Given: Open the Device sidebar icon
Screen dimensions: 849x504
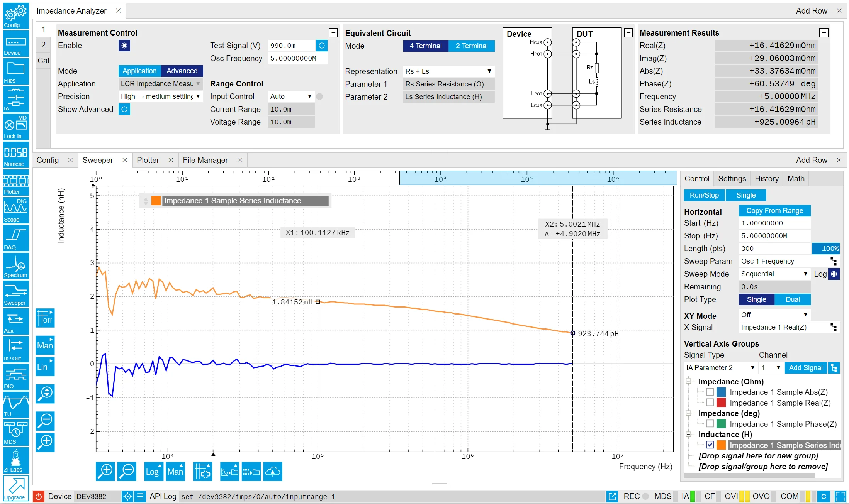Looking at the screenshot, I should click(x=16, y=44).
